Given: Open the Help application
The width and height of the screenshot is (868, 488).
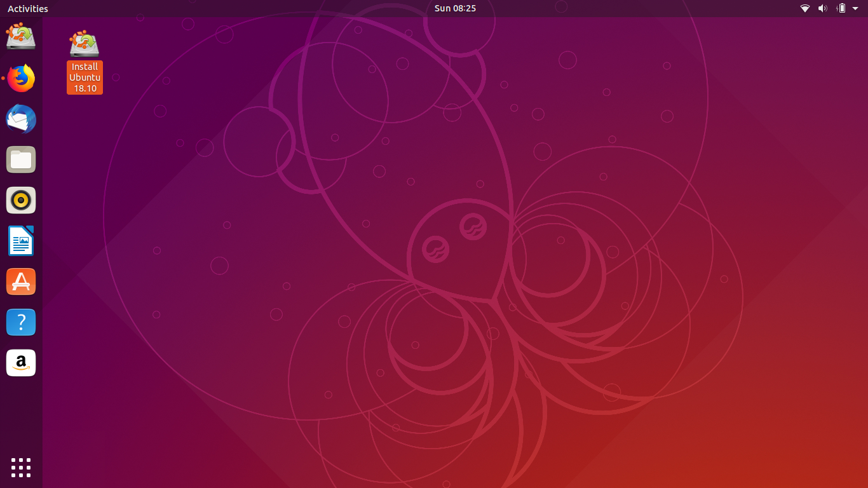Looking at the screenshot, I should (21, 322).
